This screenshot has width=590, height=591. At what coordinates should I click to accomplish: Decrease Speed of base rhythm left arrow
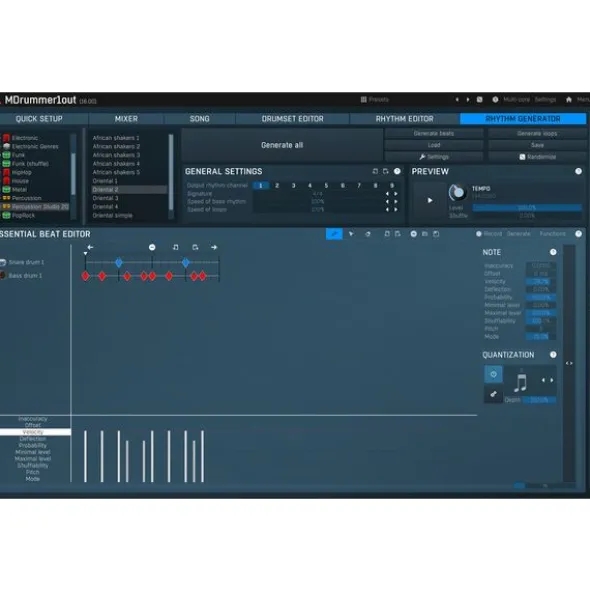(387, 202)
